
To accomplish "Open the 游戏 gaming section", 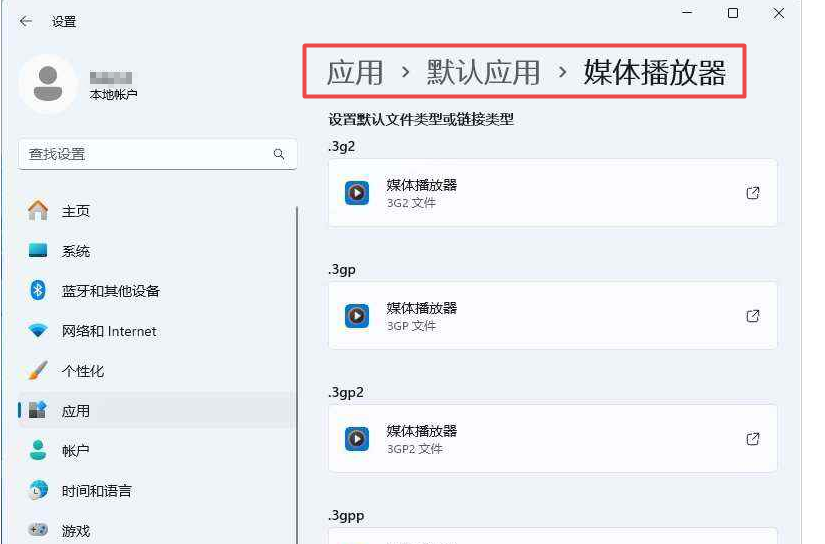I will click(155, 530).
